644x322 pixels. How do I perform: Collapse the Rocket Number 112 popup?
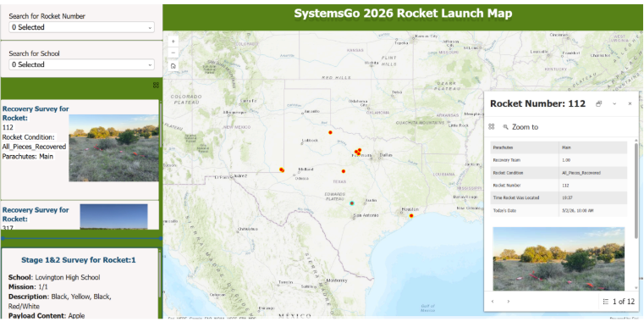(x=614, y=104)
